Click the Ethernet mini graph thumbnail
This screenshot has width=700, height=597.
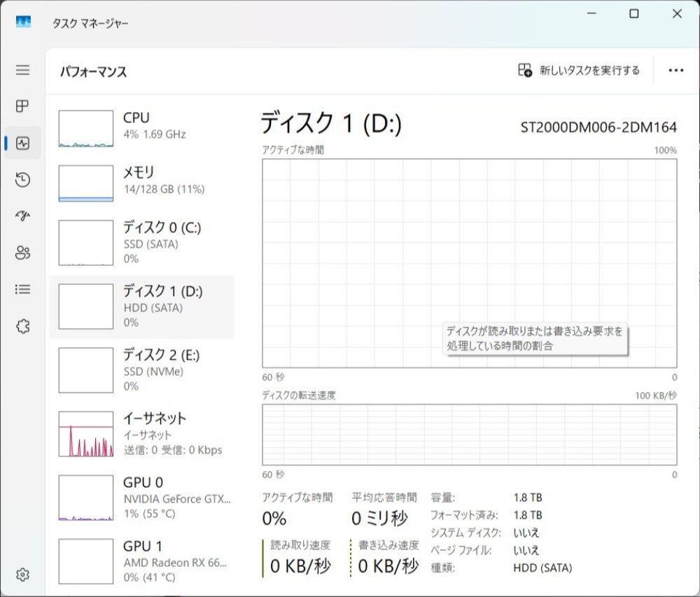tap(85, 434)
